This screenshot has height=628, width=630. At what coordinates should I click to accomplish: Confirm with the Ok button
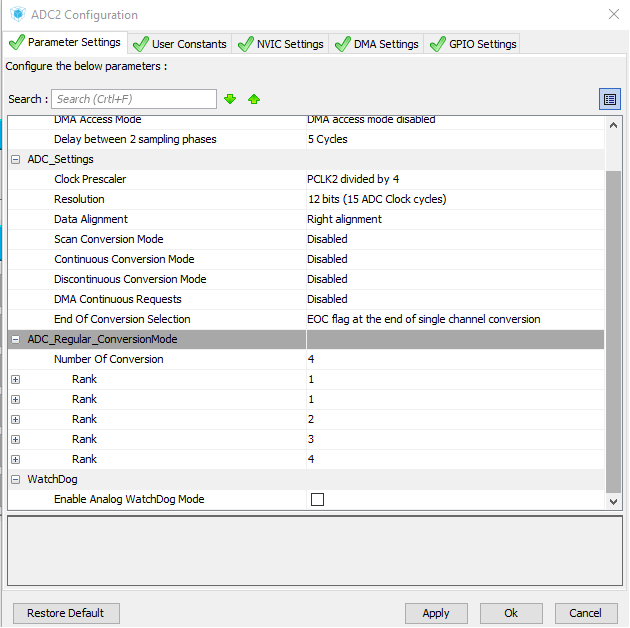[511, 613]
